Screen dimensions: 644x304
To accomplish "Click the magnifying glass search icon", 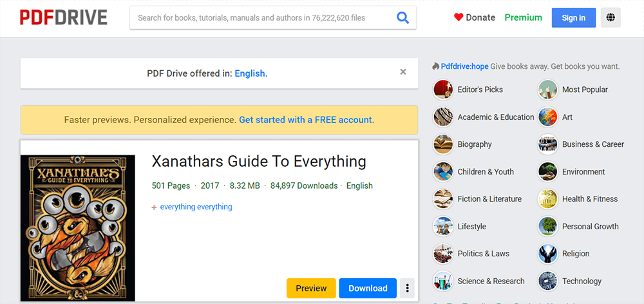I will (x=402, y=18).
